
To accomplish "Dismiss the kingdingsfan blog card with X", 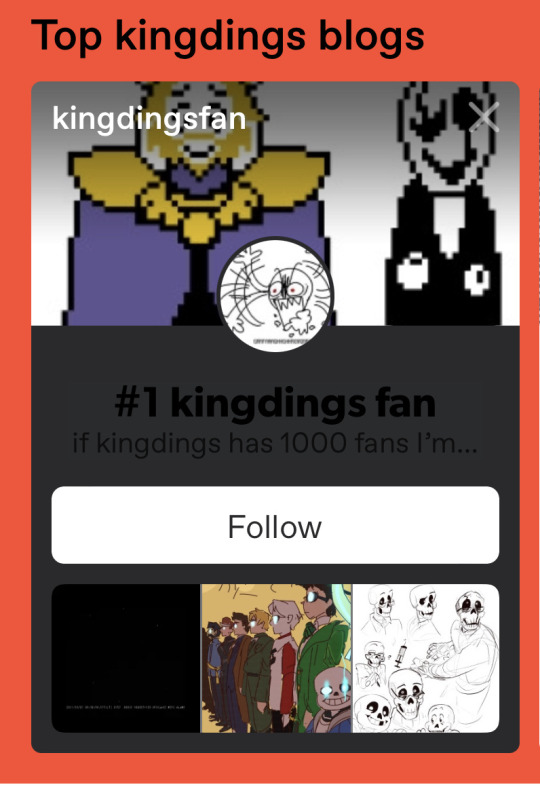I will tap(484, 117).
